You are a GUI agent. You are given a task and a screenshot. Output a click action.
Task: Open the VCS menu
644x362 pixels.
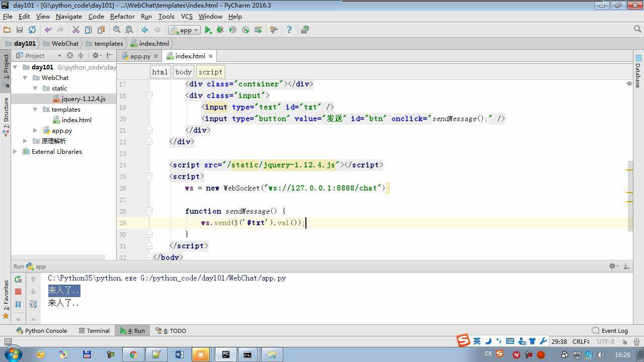[187, 16]
